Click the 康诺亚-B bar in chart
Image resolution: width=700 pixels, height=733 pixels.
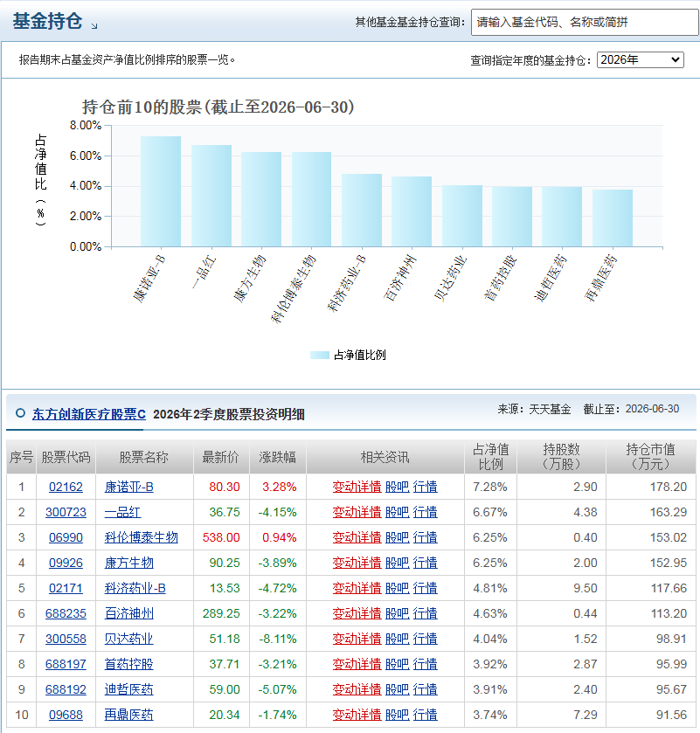pyautogui.click(x=161, y=191)
